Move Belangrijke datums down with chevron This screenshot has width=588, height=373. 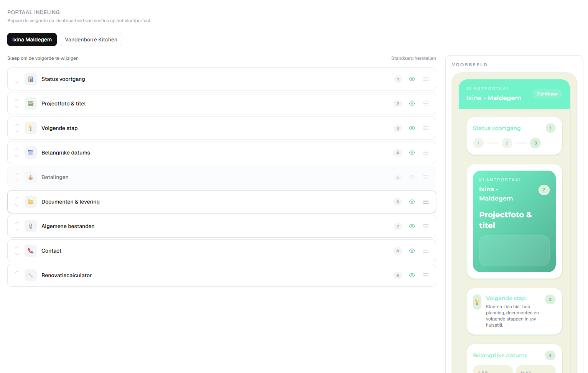[17, 156]
